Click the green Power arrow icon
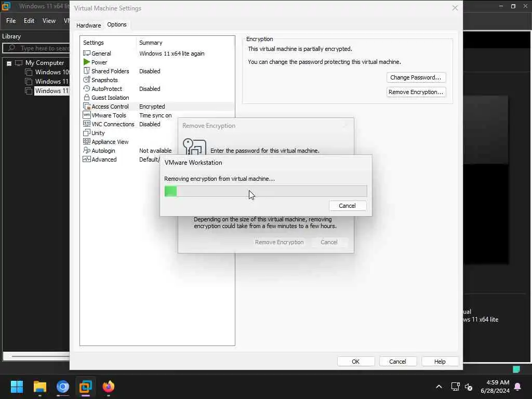The width and height of the screenshot is (532, 399). 87,62
